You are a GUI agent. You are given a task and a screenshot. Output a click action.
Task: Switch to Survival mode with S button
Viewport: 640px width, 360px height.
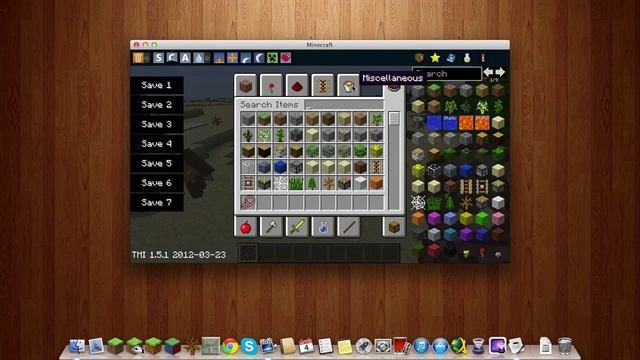tap(158, 58)
